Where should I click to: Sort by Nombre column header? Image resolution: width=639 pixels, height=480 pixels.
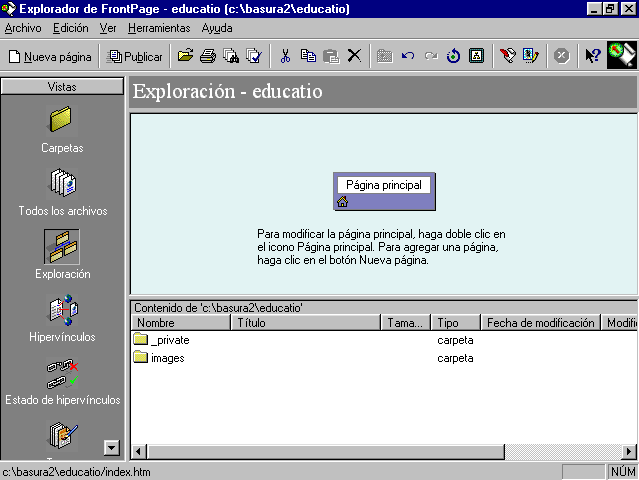[181, 323]
